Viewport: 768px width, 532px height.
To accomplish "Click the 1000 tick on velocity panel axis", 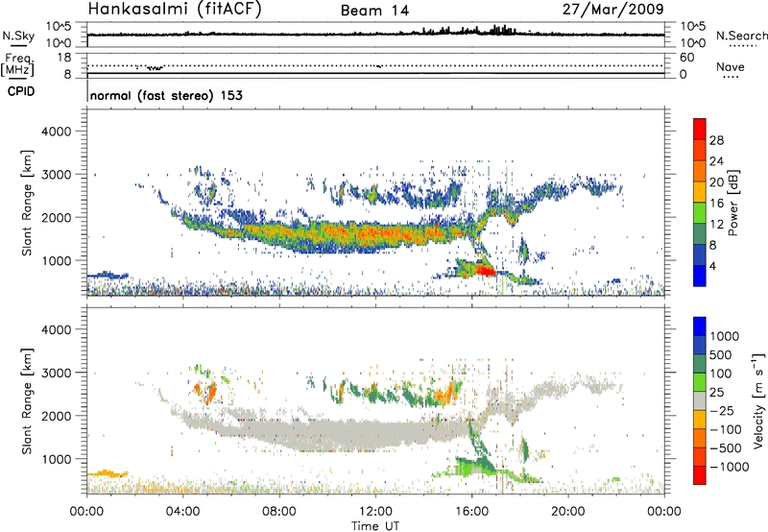I will click(56, 459).
